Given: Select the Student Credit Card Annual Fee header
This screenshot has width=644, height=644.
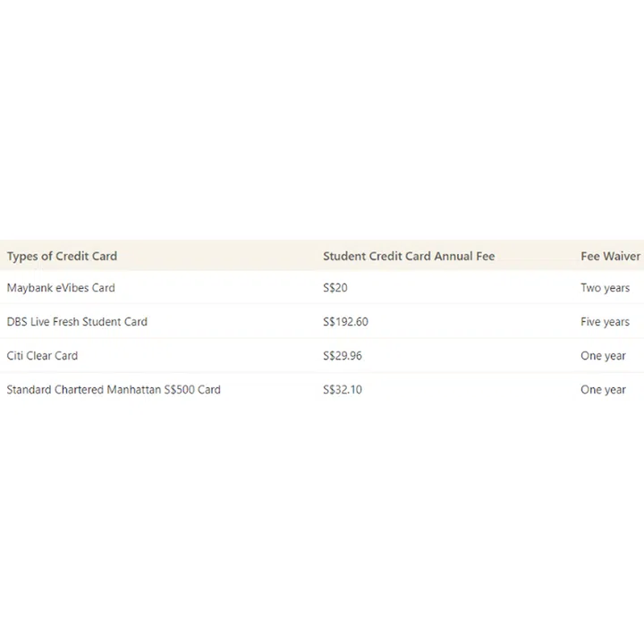Looking at the screenshot, I should pyautogui.click(x=409, y=256).
